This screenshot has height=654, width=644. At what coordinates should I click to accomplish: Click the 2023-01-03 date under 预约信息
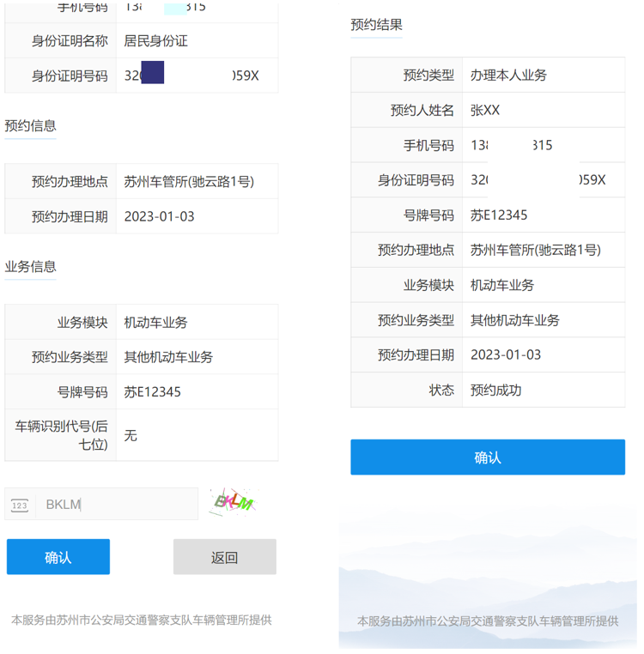(x=159, y=216)
